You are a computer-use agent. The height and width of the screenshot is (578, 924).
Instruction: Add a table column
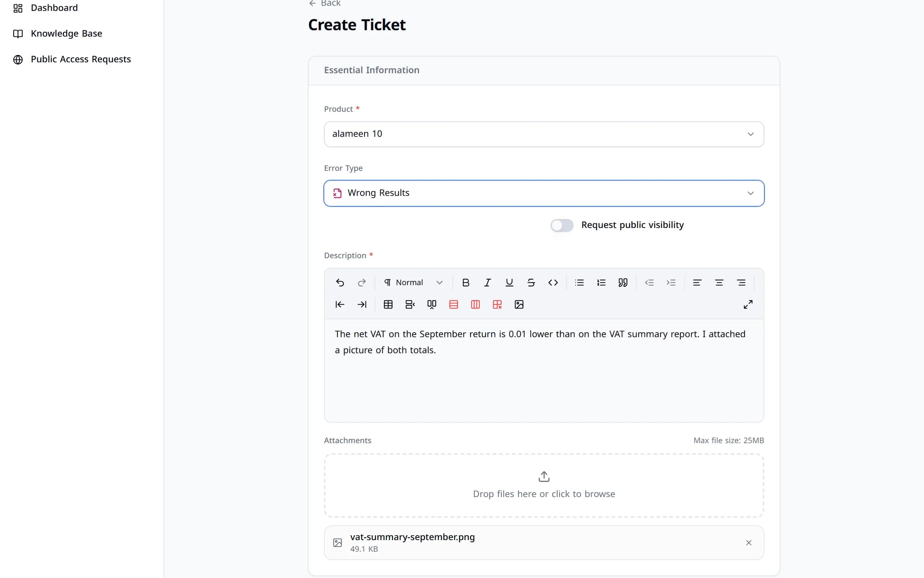coord(431,304)
